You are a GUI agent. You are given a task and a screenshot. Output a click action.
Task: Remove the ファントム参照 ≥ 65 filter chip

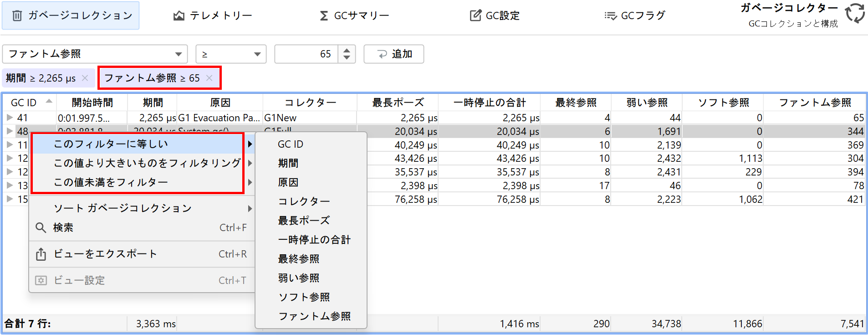click(x=209, y=78)
